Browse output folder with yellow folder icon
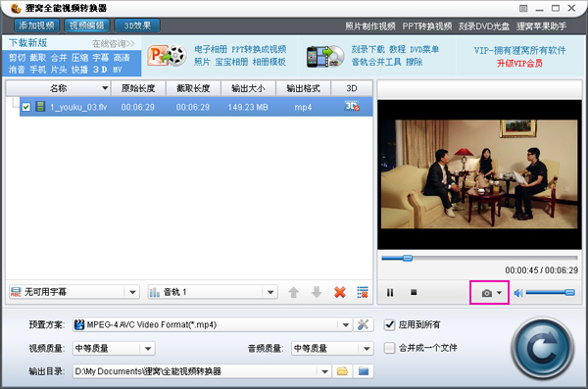The height and width of the screenshot is (389, 588). pos(342,371)
